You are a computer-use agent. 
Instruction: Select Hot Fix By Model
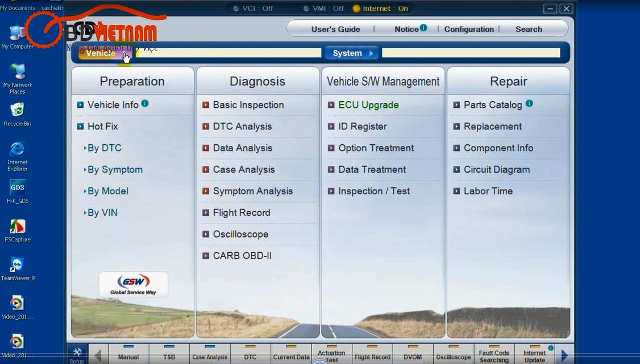pos(108,191)
